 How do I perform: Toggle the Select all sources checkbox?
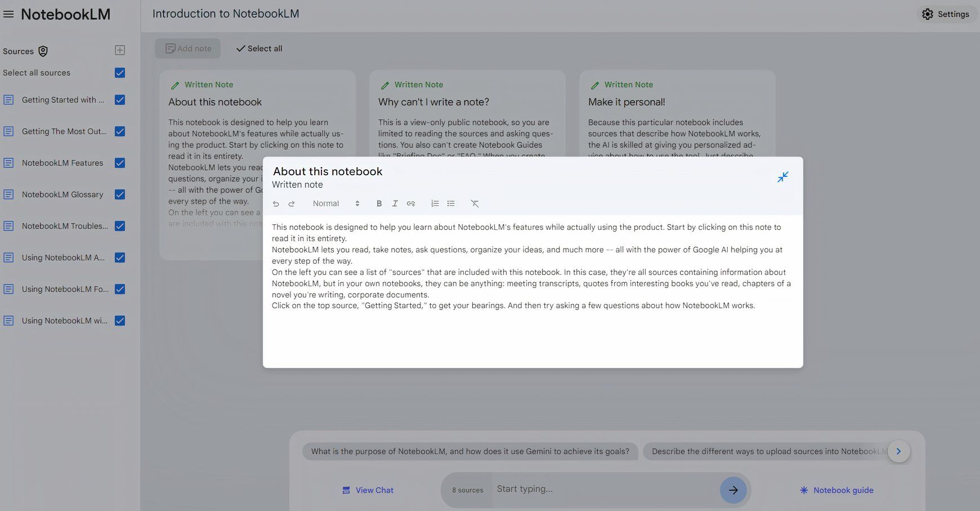(x=120, y=73)
